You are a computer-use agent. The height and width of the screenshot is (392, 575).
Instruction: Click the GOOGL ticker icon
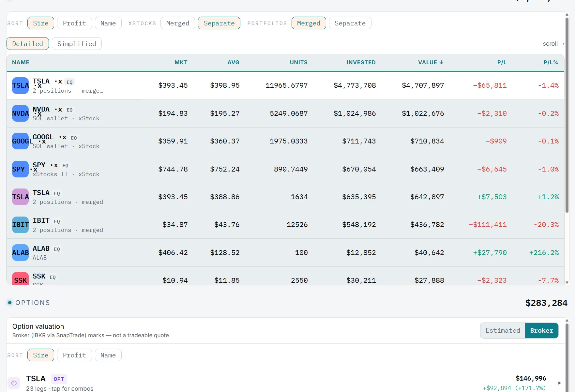(x=20, y=141)
